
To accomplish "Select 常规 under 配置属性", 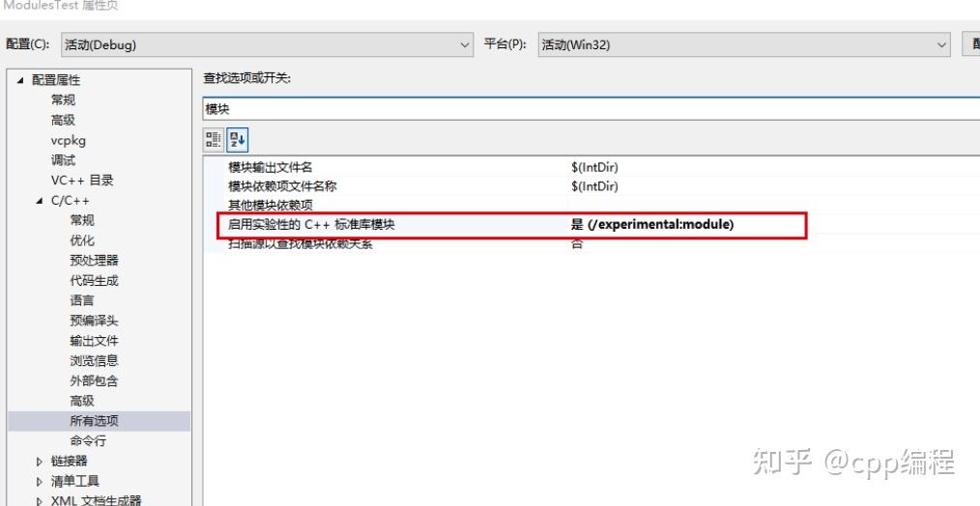I will (x=63, y=100).
